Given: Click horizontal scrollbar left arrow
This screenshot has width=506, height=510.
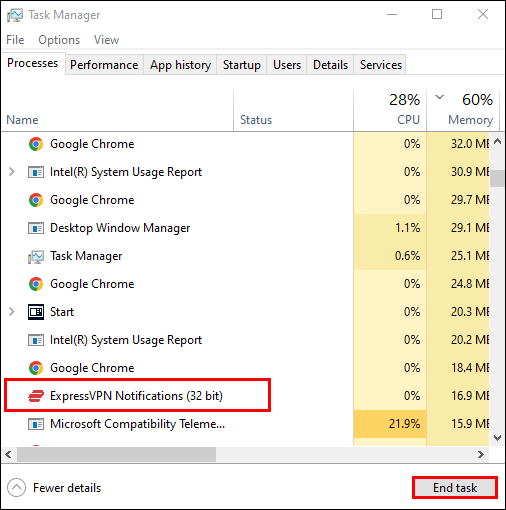Looking at the screenshot, I should click(x=9, y=455).
